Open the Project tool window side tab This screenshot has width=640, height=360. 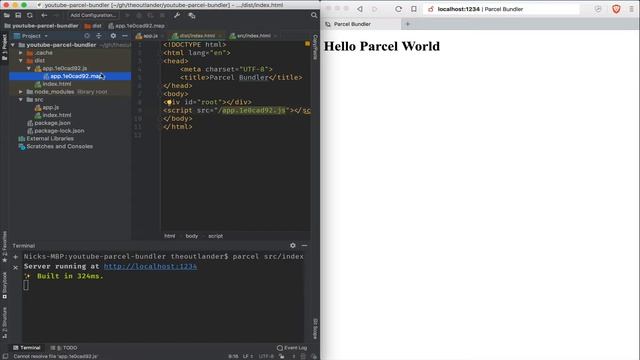click(4, 47)
